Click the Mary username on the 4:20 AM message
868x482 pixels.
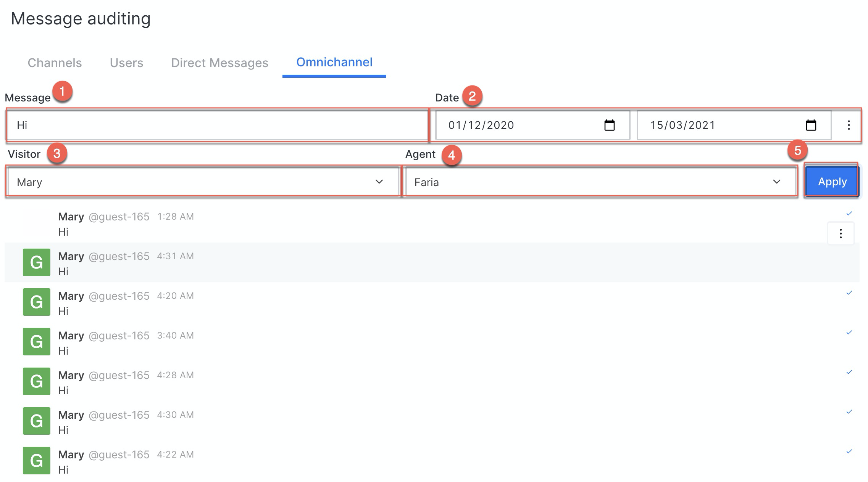(x=71, y=296)
